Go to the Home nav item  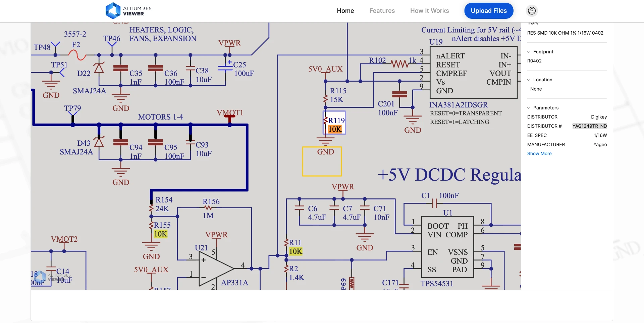[345, 11]
